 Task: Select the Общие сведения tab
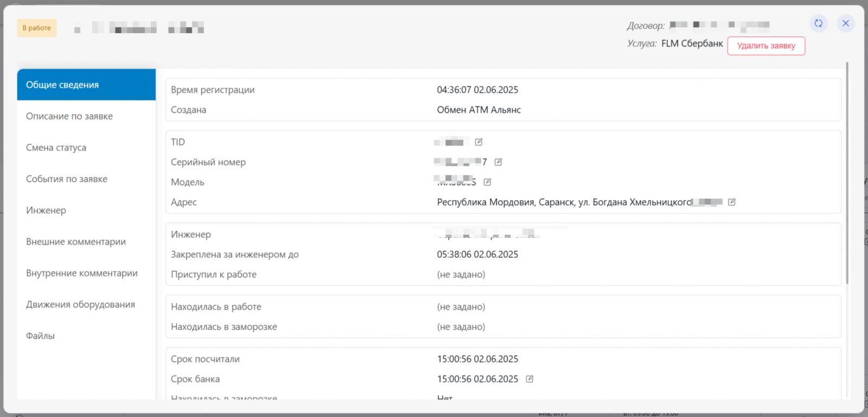(x=86, y=85)
